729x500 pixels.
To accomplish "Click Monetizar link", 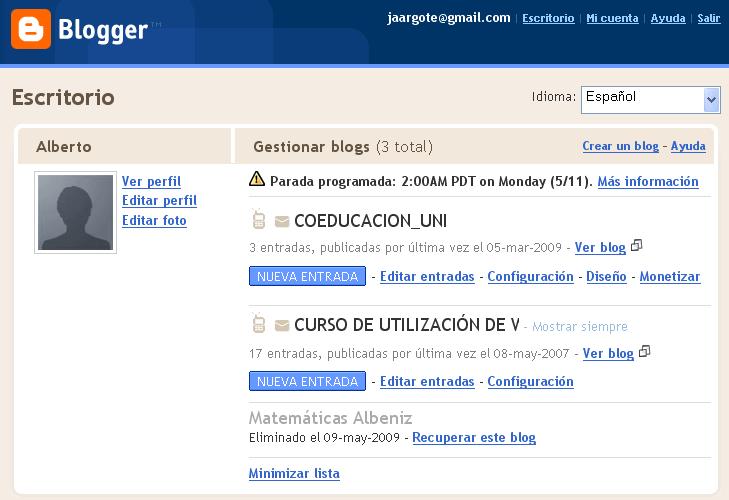I will point(669,276).
